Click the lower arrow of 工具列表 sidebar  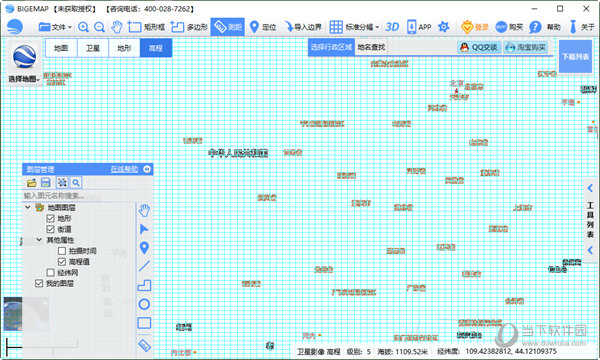pos(590,250)
